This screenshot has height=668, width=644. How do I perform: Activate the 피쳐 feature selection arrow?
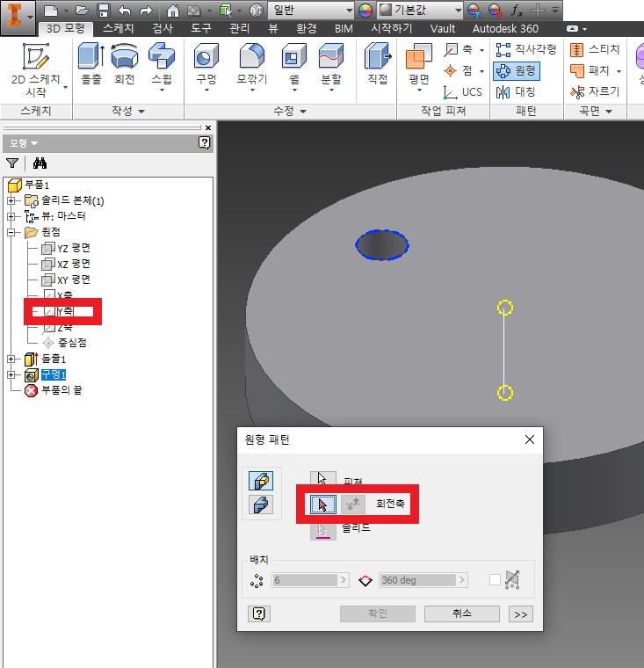[322, 478]
